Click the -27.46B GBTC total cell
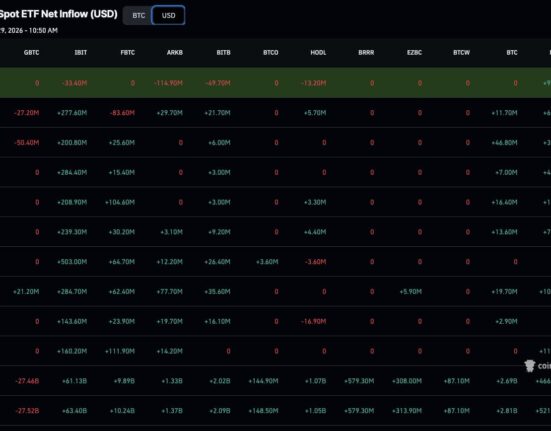The image size is (551, 431). 27,381
